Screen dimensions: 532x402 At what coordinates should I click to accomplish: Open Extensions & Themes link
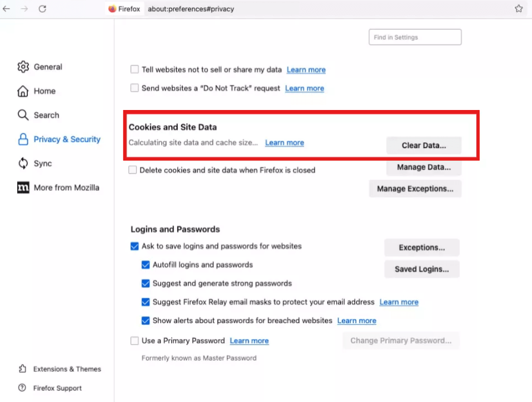click(67, 369)
